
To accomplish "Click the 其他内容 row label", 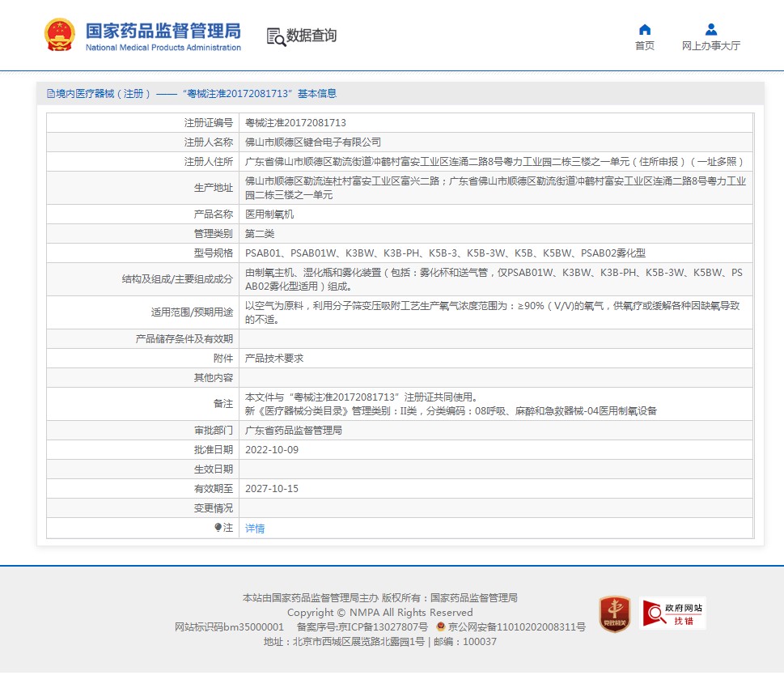I will [214, 377].
